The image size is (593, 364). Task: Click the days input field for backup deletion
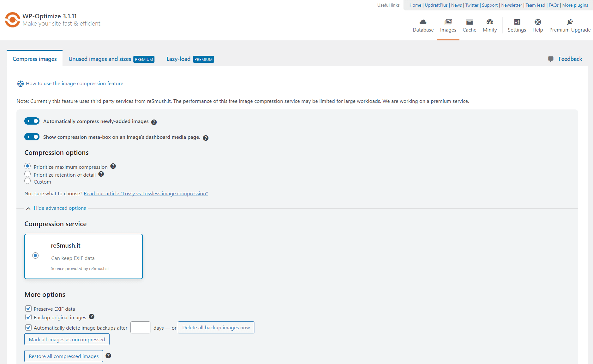point(140,327)
